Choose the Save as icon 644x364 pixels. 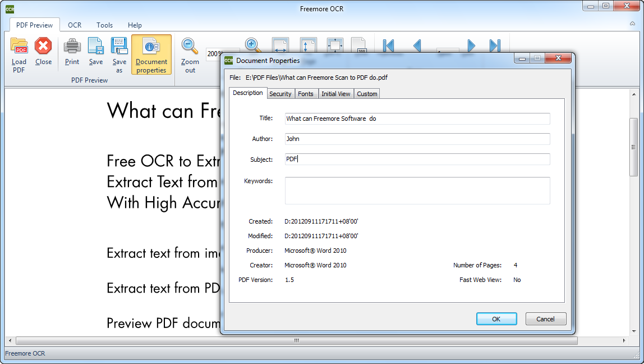click(119, 46)
